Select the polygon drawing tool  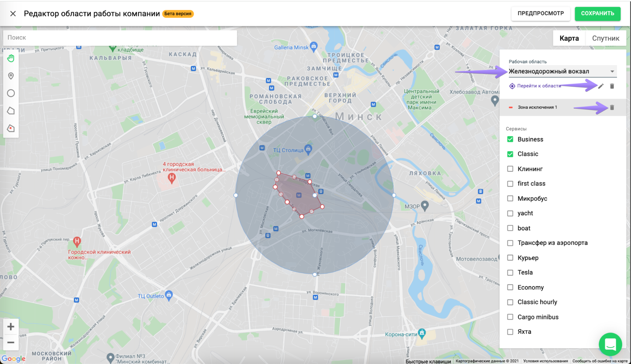[x=11, y=111]
